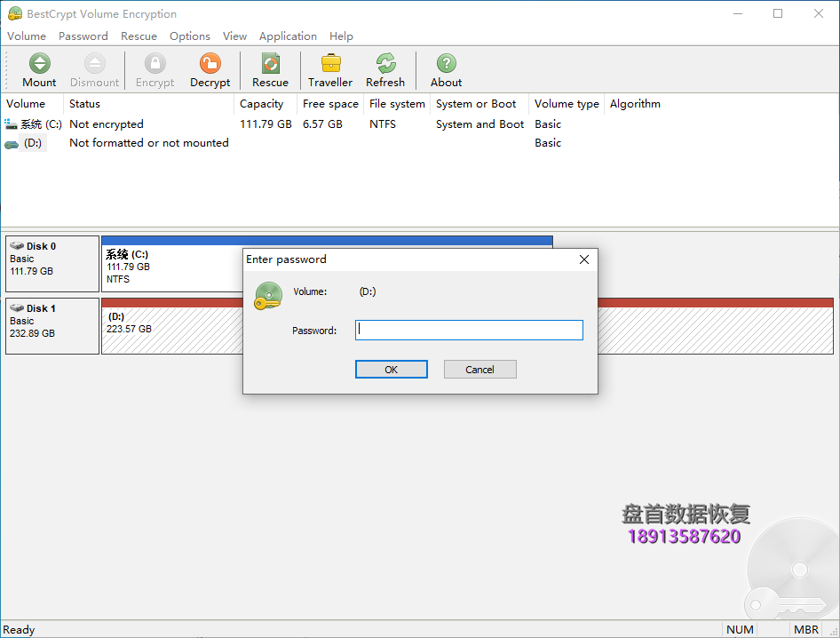840x638 pixels.
Task: Click the Mount toolbar icon
Action: (x=39, y=70)
